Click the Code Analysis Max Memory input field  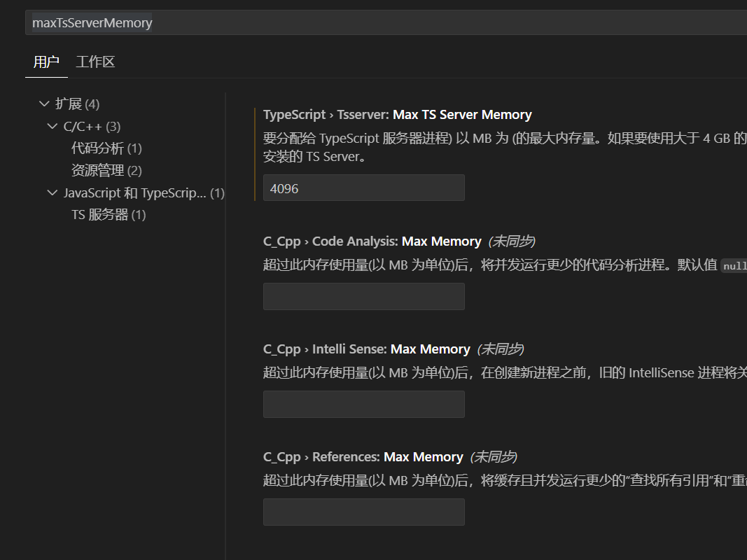(x=363, y=296)
